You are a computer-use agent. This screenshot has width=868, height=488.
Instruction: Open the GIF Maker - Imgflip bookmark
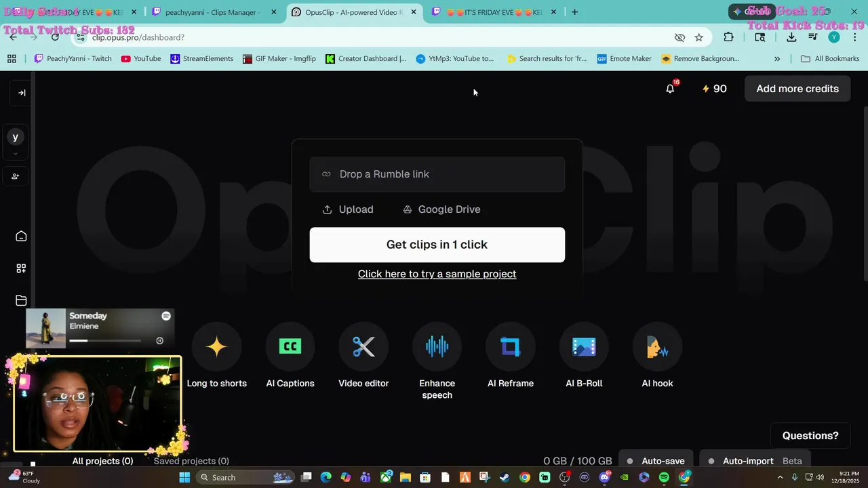[279, 59]
